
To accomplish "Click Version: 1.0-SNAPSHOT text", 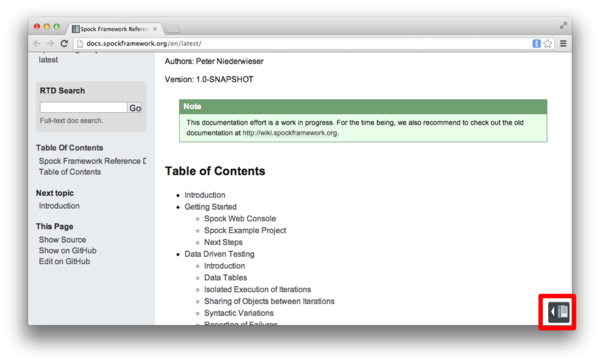I will coord(209,80).
